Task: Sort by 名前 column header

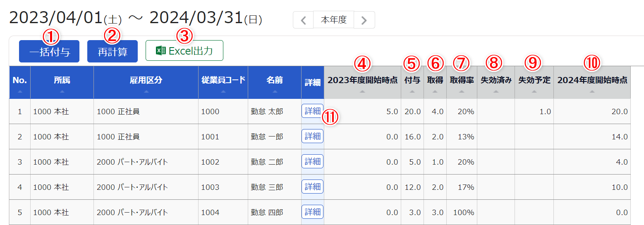Action: pyautogui.click(x=275, y=82)
